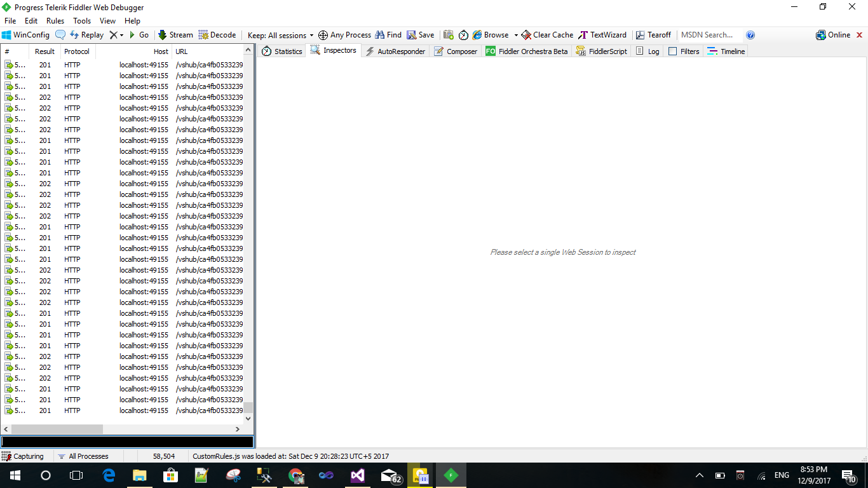Toggle the Decode option
Image resolution: width=868 pixels, height=488 pixels.
pyautogui.click(x=217, y=35)
